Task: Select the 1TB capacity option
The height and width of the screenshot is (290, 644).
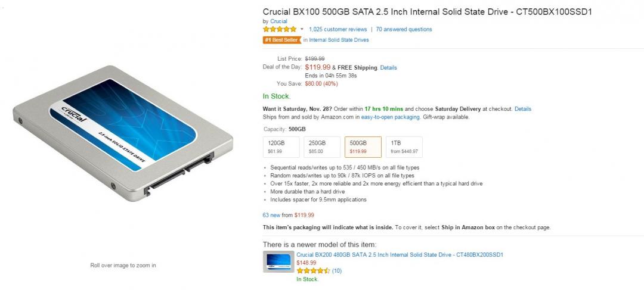Action: tap(404, 146)
